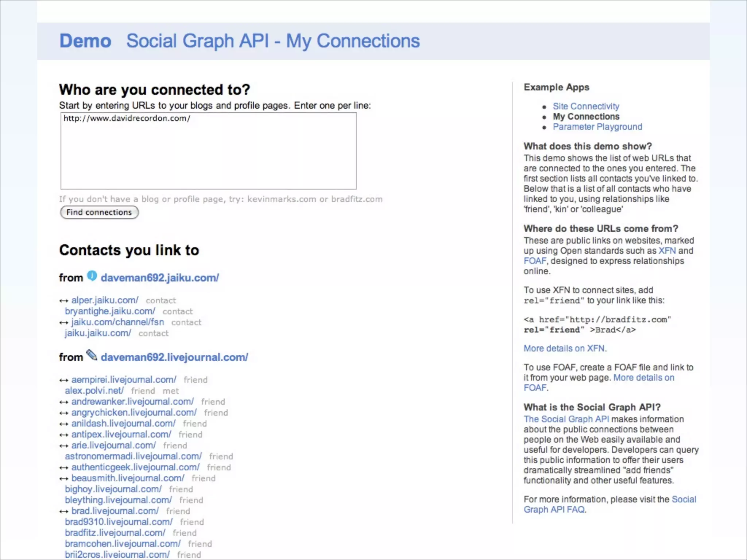The image size is (747, 560).
Task: Click the mutual-link arrow beside alper.jaiku.com
Action: (x=64, y=301)
